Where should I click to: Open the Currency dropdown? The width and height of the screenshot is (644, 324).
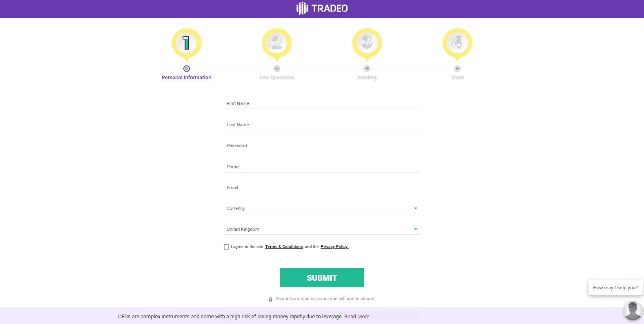click(x=322, y=208)
